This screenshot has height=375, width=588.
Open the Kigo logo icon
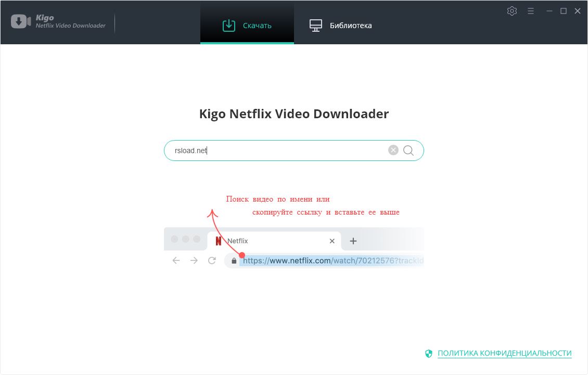(20, 21)
